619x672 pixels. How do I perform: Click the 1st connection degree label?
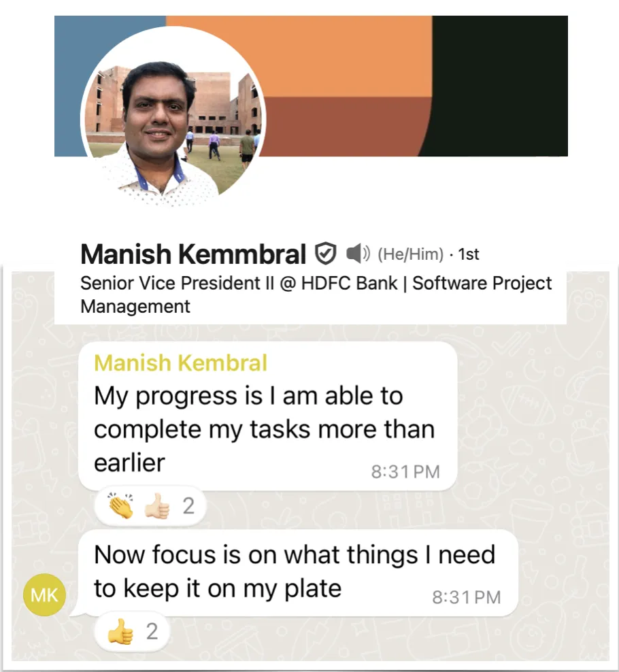point(469,254)
